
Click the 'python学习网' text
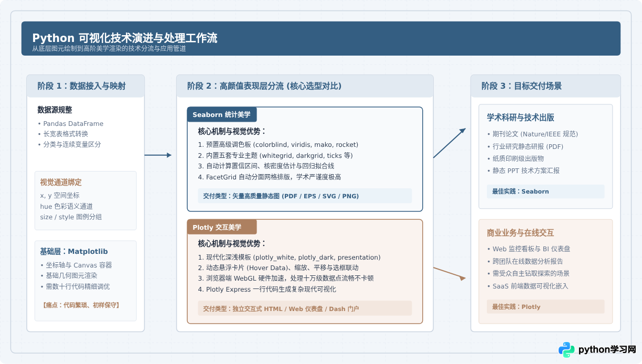607,350
